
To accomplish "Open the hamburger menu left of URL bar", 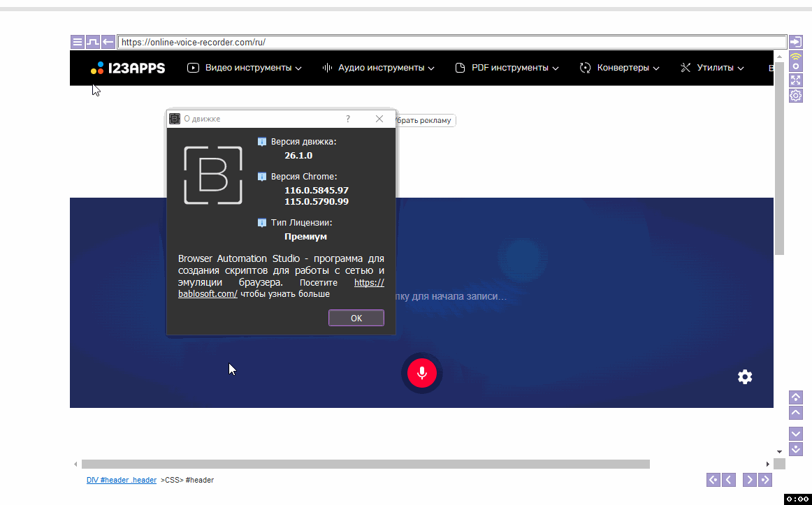I will (77, 42).
